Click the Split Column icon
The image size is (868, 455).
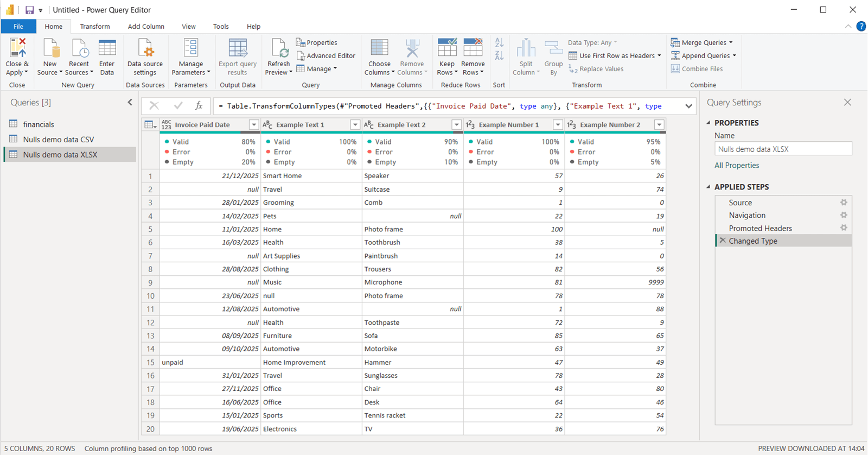(x=526, y=48)
